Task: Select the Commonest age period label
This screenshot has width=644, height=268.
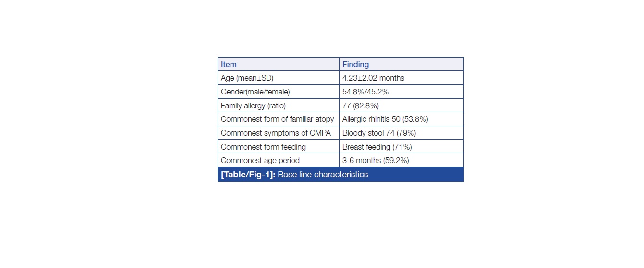Action: (x=260, y=160)
